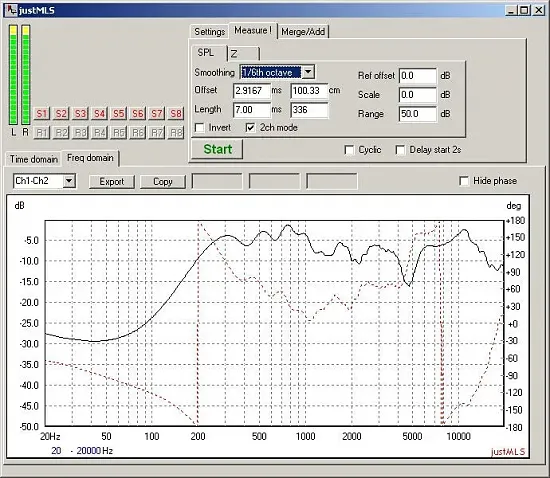Select store slot S6
The width and height of the screenshot is (550, 478).
click(x=138, y=114)
